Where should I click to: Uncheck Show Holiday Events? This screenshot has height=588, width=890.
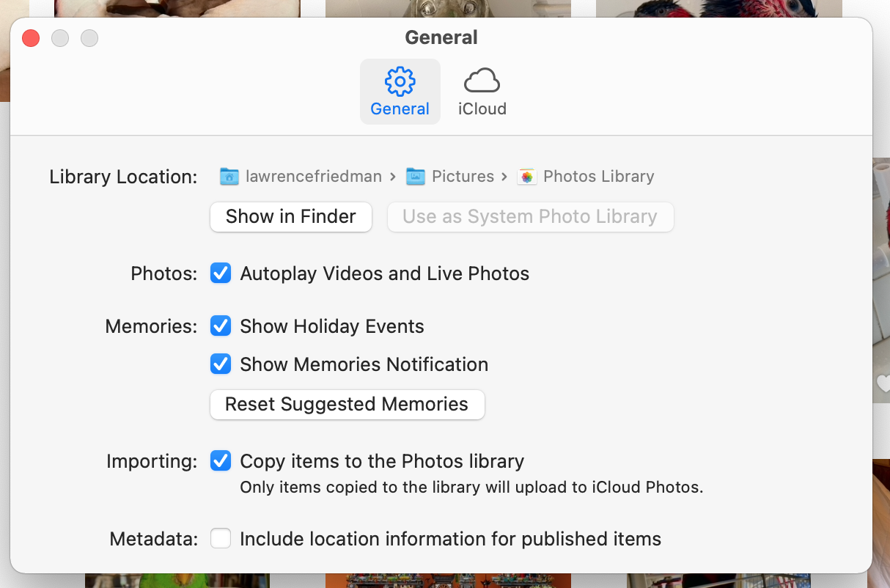221,326
